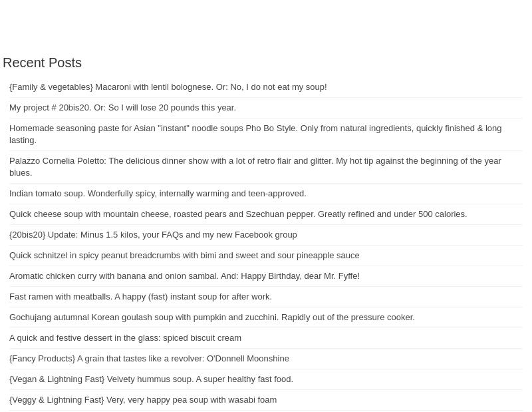532x412 pixels.
Task: Click the Recent Posts heading
Action: point(42,63)
